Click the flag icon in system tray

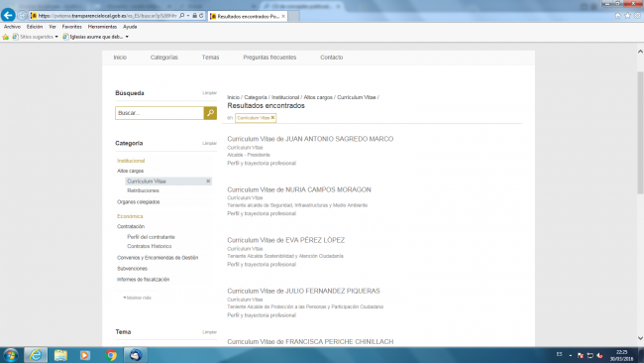[581, 355]
